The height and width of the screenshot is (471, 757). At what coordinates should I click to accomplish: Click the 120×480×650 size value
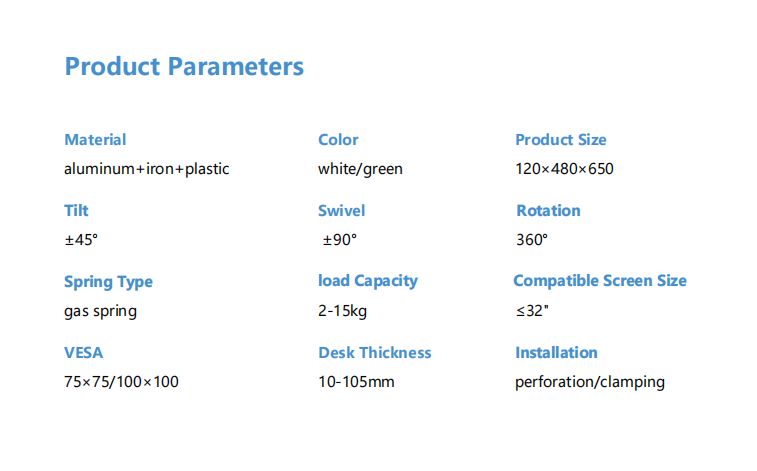tap(564, 169)
